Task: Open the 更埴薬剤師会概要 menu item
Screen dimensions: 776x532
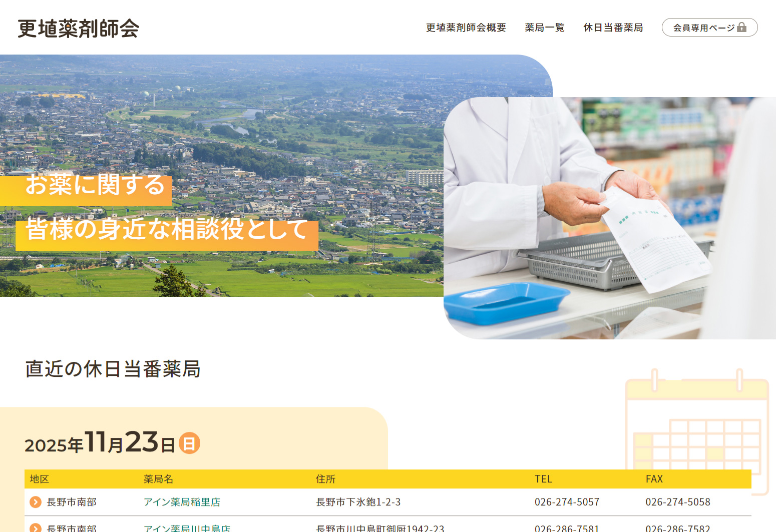Action: tap(466, 28)
